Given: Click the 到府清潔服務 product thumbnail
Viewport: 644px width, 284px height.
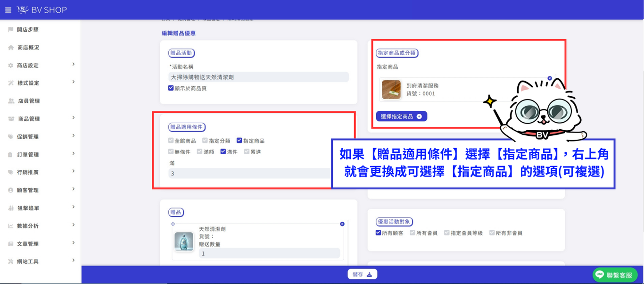Looking at the screenshot, I should (x=391, y=90).
